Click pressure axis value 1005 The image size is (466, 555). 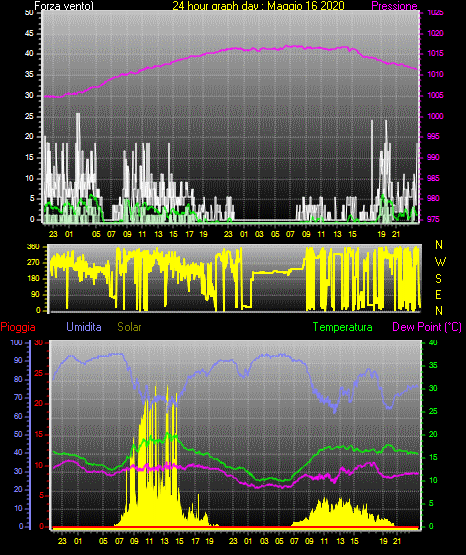pyautogui.click(x=435, y=95)
